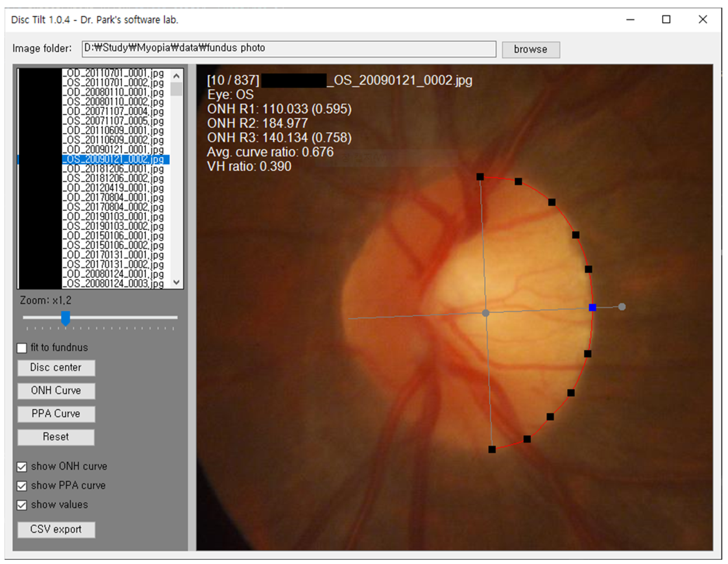The image size is (728, 564).
Task: Click the Reset button
Action: [56, 437]
